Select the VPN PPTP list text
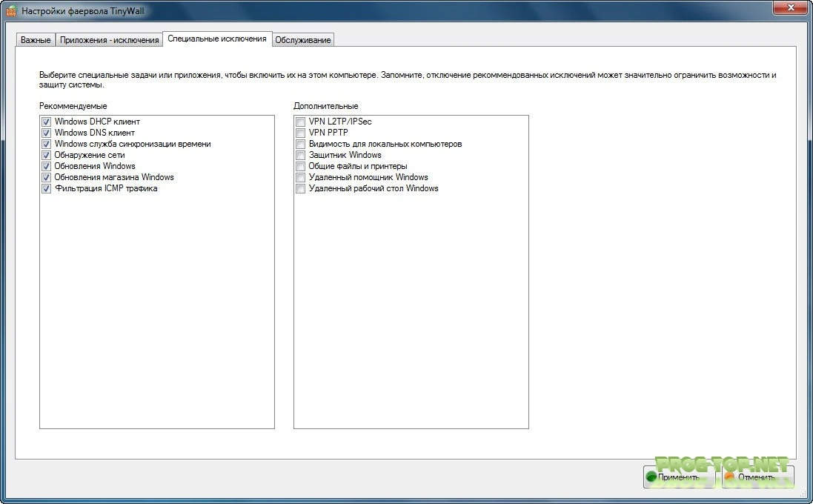The height and width of the screenshot is (504, 813). 329,133
